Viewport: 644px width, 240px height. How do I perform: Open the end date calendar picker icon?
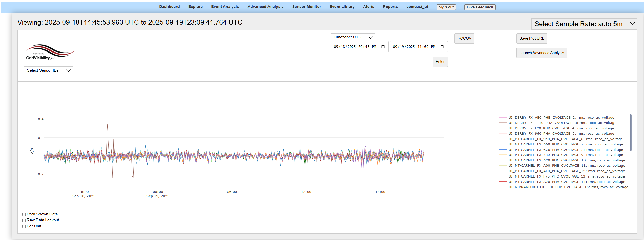(442, 47)
